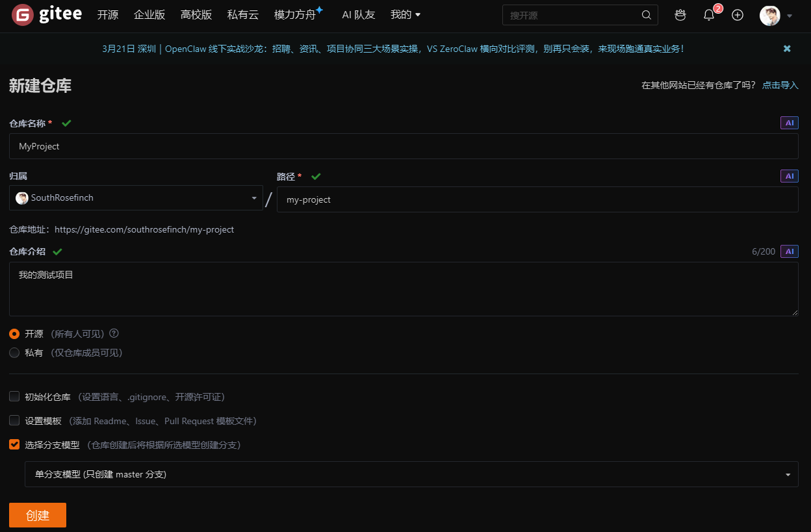Screen dimensions: 811x532
Task: Open the user avatar menu
Action: click(x=770, y=15)
